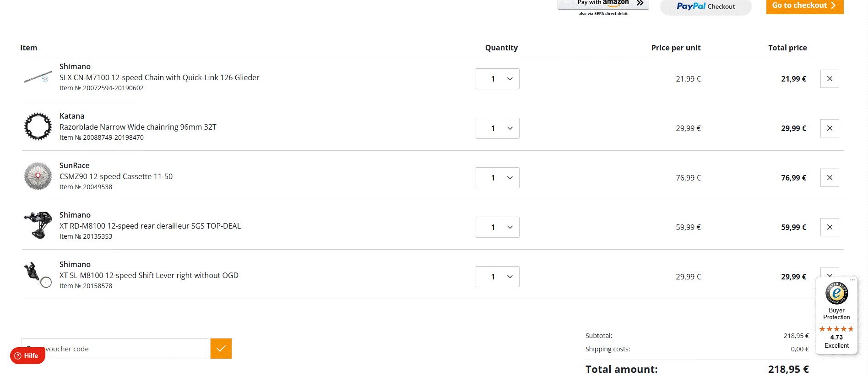Go to checkout with orange button
The image size is (868, 377).
click(805, 6)
